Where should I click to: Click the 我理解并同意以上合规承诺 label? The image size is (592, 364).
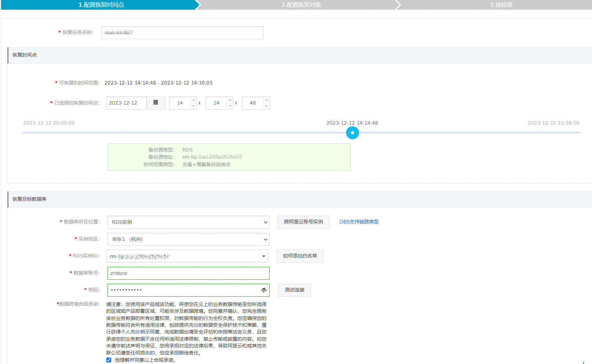point(145,360)
